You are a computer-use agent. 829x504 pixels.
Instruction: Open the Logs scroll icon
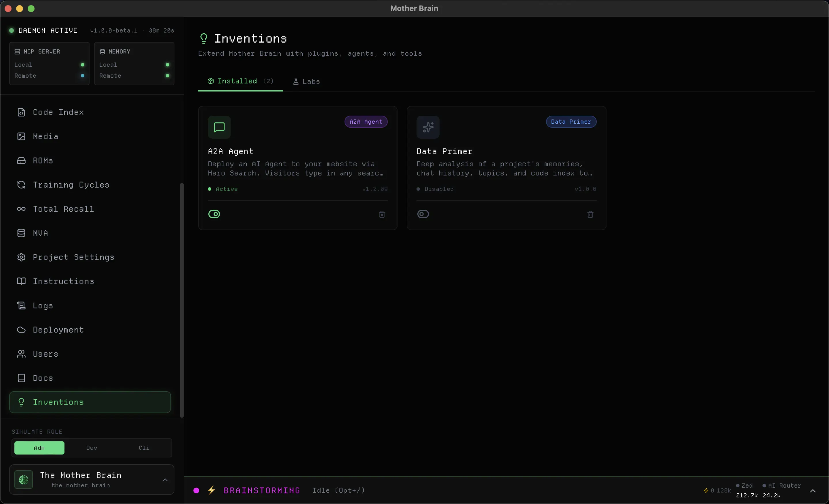[21, 306]
